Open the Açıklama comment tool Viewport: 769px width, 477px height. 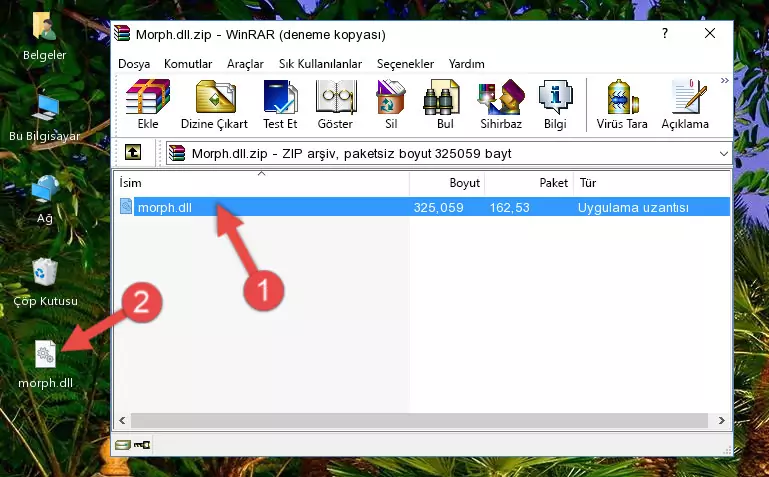tap(685, 104)
